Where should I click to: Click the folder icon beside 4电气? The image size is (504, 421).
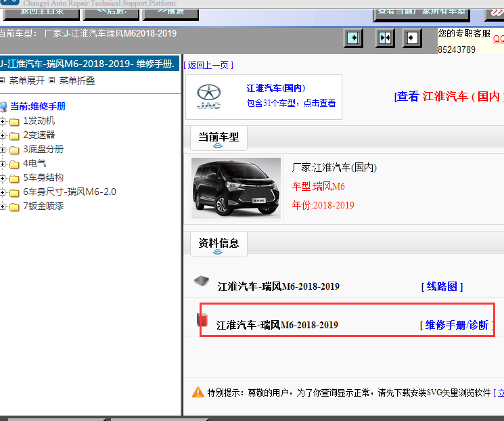tap(14, 164)
